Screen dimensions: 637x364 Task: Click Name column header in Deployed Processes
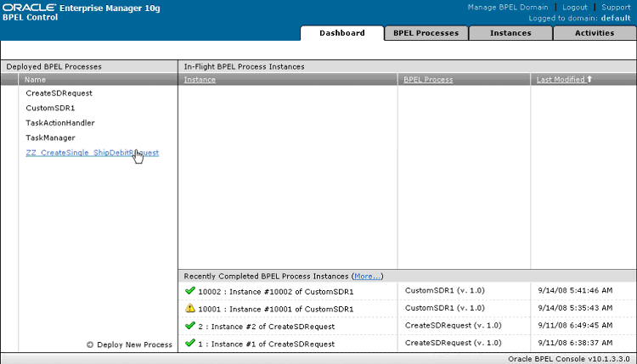(35, 80)
